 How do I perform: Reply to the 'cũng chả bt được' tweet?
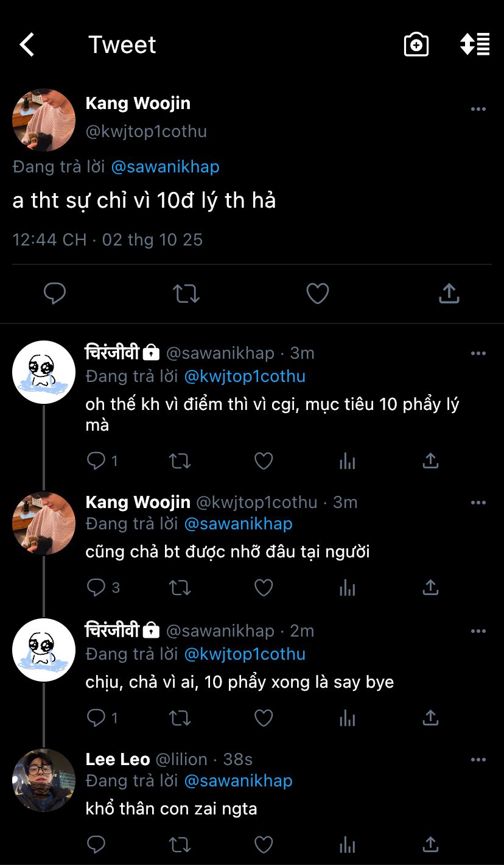(x=96, y=587)
